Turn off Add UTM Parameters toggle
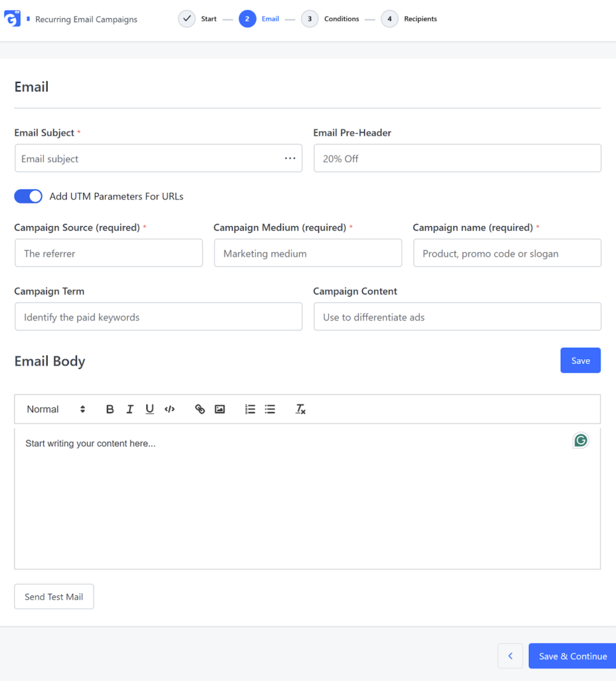Screen dimensions: 616x681 28,196
